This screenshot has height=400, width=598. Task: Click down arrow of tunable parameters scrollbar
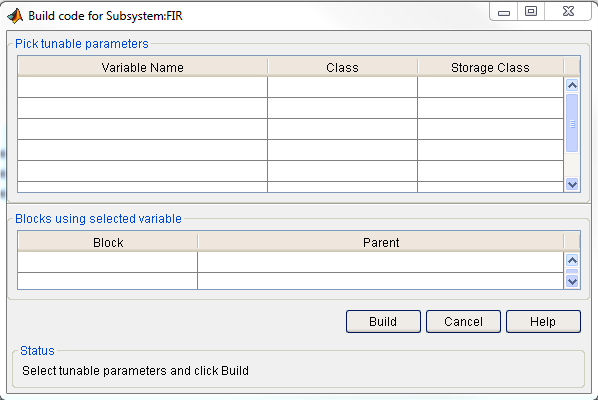pyautogui.click(x=572, y=185)
